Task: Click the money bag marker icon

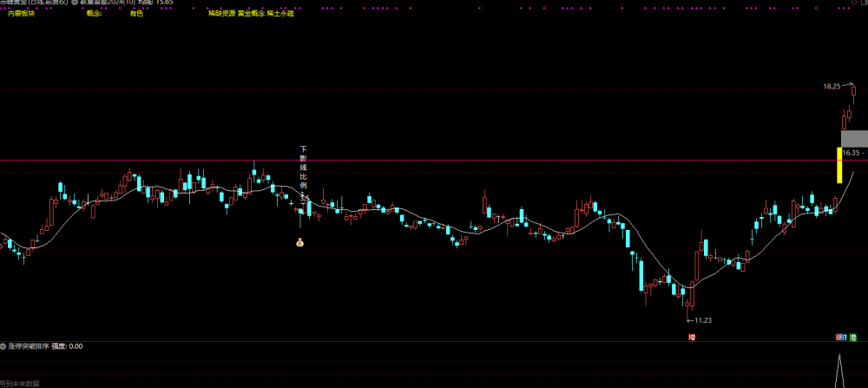Action: (x=300, y=242)
